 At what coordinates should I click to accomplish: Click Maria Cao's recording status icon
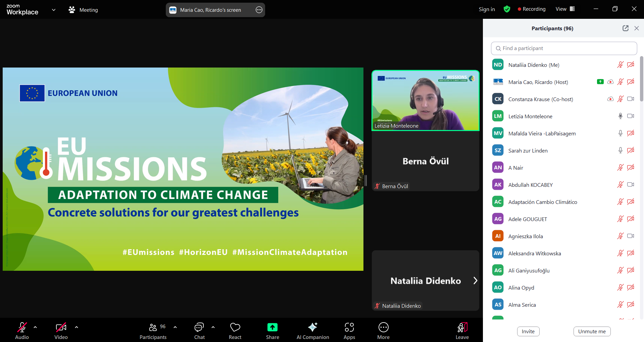610,82
